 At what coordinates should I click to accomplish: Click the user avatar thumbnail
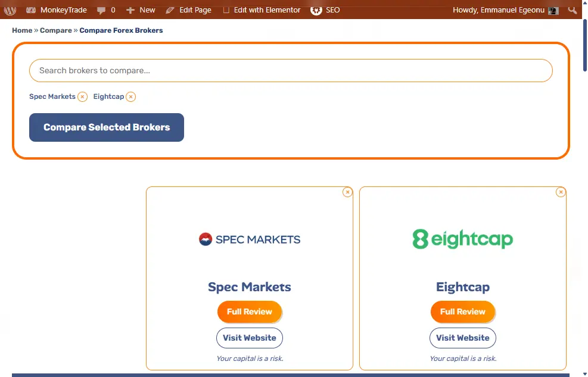tap(553, 11)
